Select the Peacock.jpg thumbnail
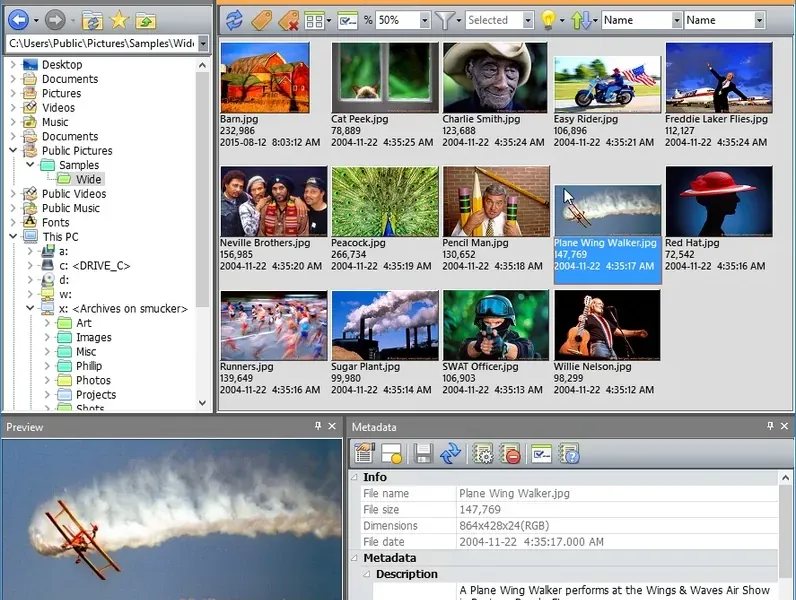Screen dimensions: 796x600 pos(385,200)
